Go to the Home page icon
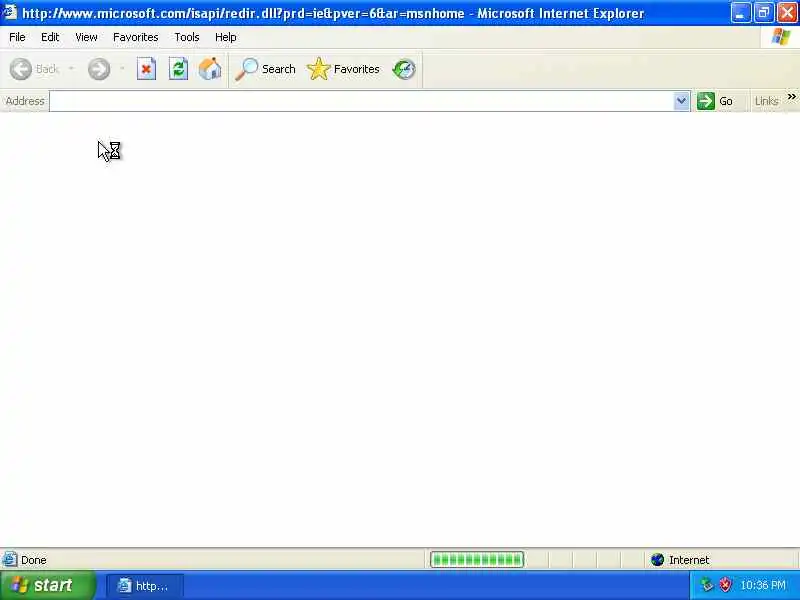Viewport: 800px width, 600px height. (x=210, y=69)
